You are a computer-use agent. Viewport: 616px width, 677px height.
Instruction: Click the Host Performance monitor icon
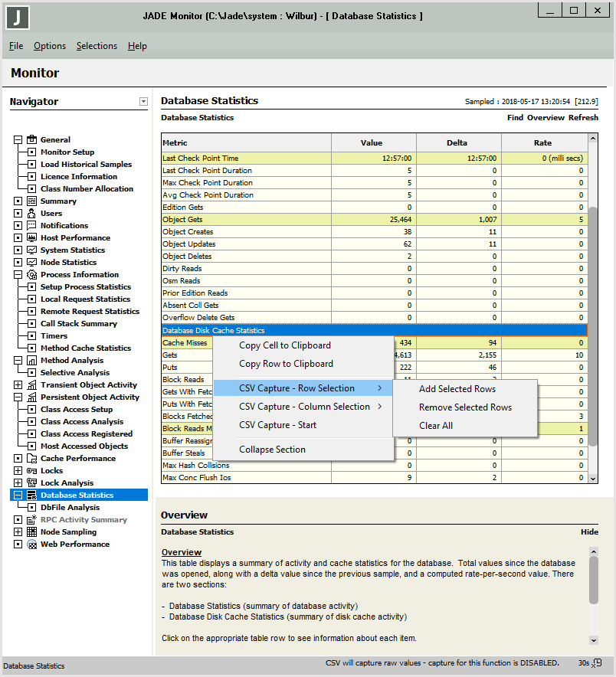(x=31, y=237)
